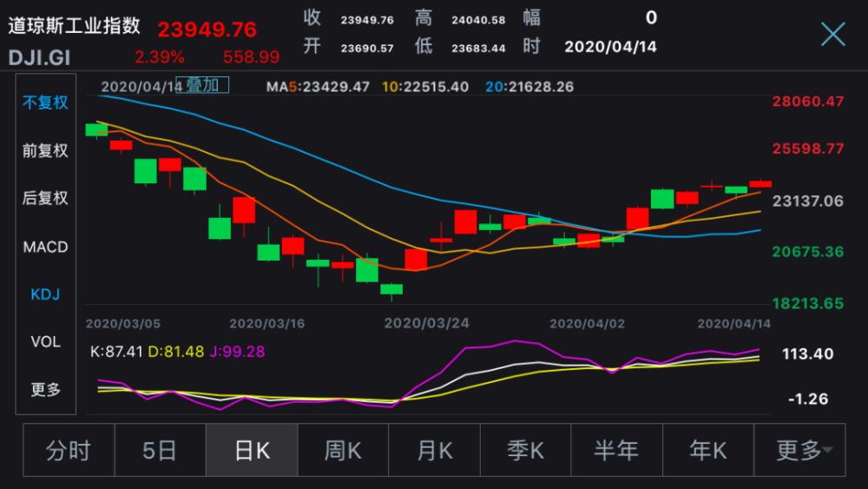868x489 pixels.
Task: Click the high value 24040.58
Action: 478,20
